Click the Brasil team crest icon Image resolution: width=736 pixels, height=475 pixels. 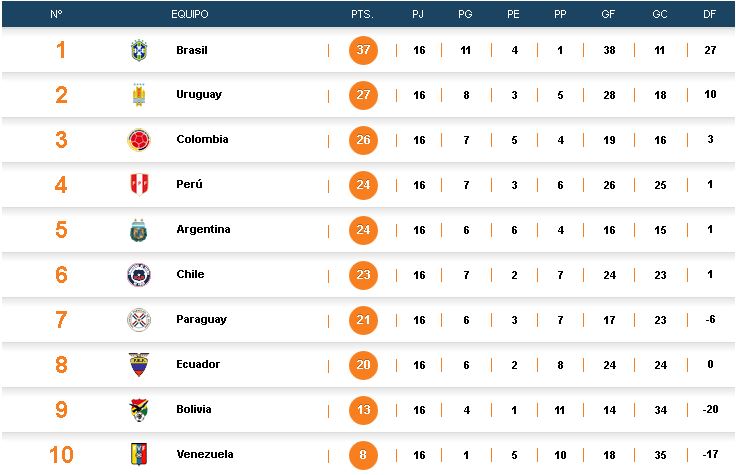tap(138, 50)
